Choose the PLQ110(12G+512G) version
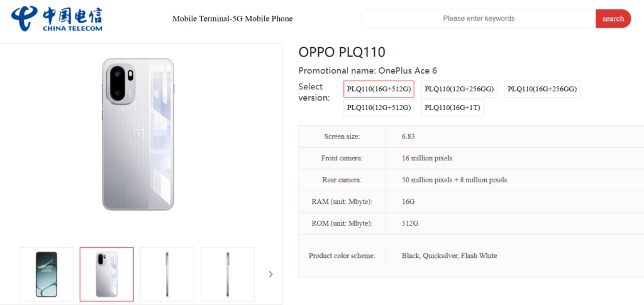This screenshot has height=305, width=644. pos(379,108)
